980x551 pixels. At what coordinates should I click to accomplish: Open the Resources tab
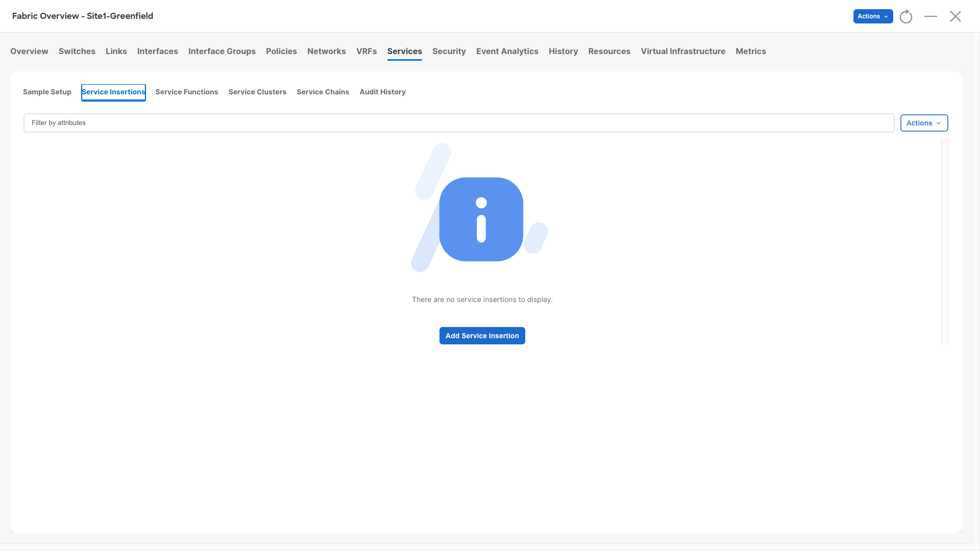pos(609,51)
